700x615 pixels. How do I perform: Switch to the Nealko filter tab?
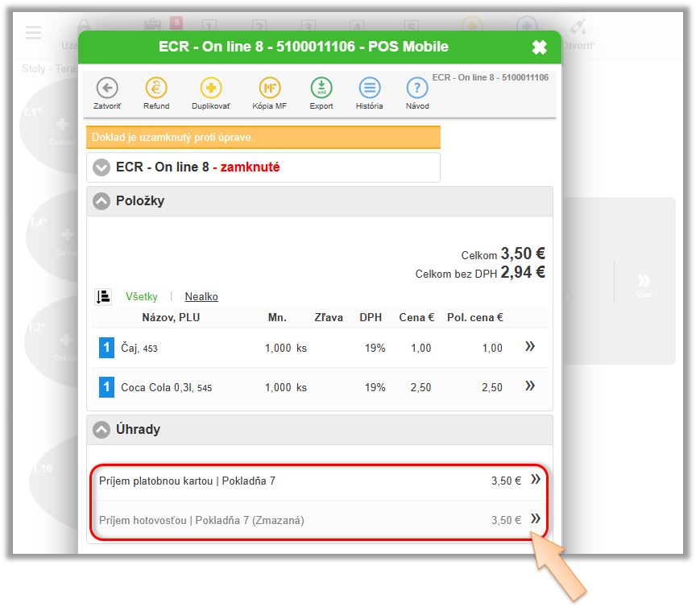click(201, 296)
